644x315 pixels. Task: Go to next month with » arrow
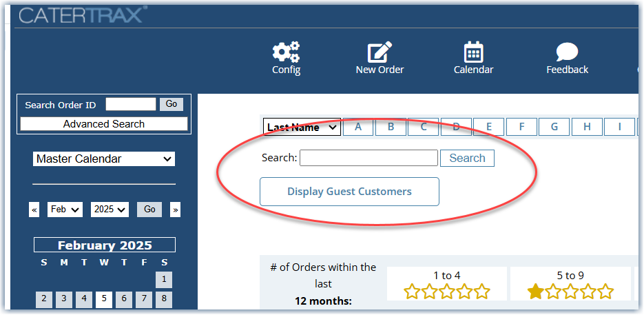click(x=176, y=210)
